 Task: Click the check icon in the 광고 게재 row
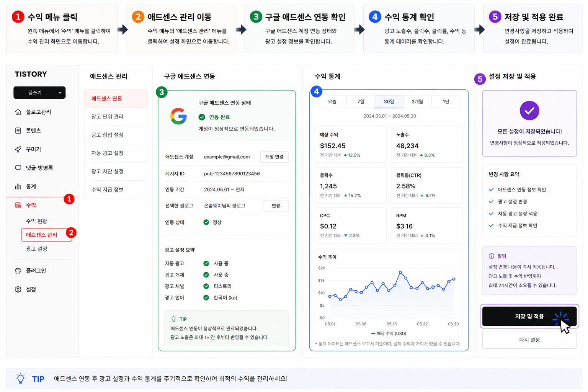(x=206, y=275)
